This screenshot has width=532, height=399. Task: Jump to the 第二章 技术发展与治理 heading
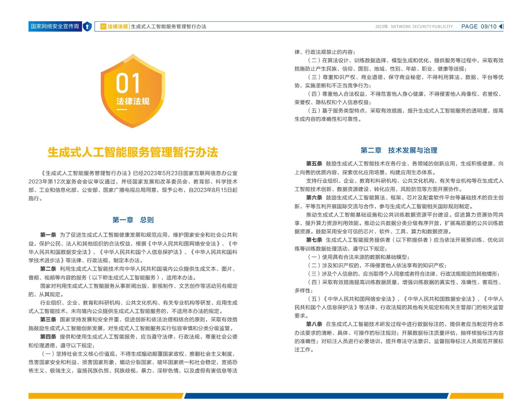coord(399,150)
